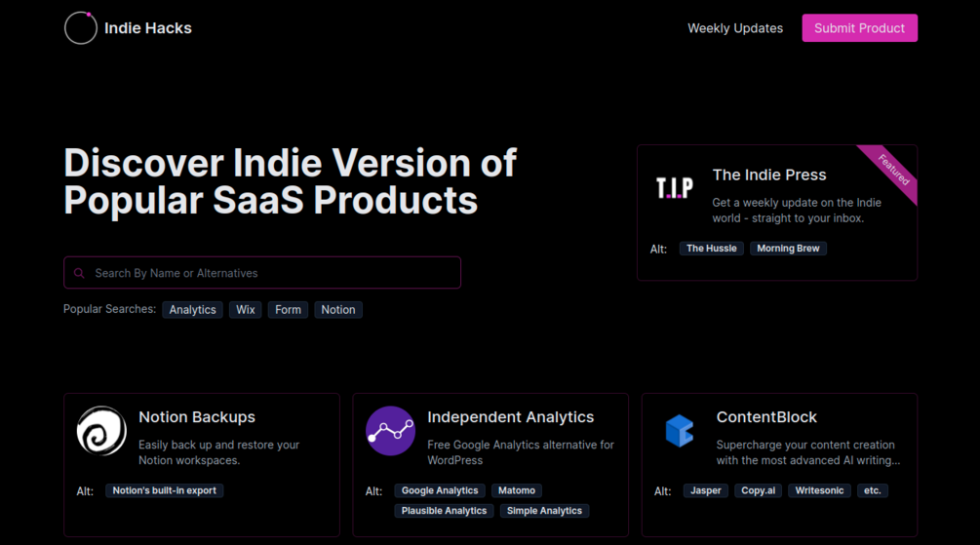Image resolution: width=980 pixels, height=545 pixels.
Task: Click the ContentBlock blue cube icon
Action: click(679, 430)
